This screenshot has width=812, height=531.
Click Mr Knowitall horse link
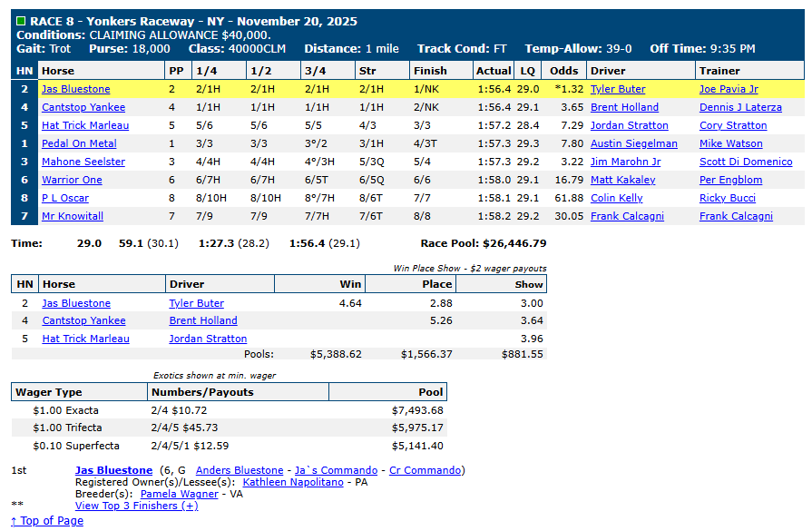[72, 216]
